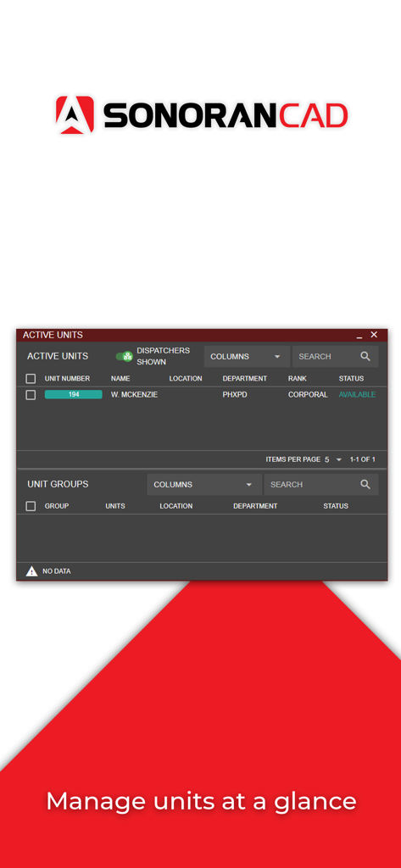Check the box for unit 194 row
The image size is (401, 868).
(x=31, y=395)
